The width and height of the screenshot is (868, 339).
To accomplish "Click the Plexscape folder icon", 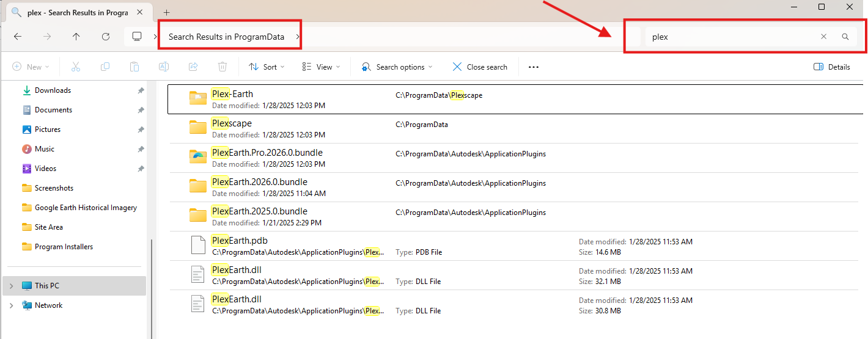I will [198, 128].
